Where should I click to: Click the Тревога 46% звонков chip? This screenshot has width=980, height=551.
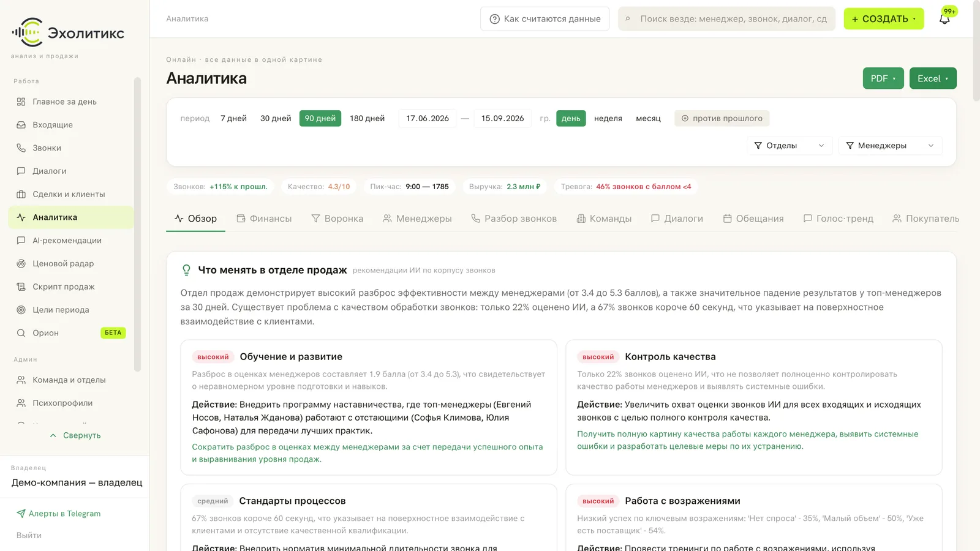coord(626,187)
